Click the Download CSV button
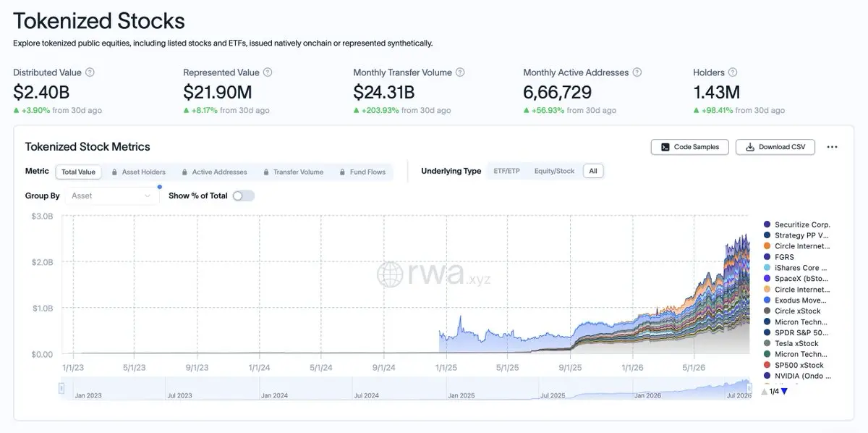 tap(775, 147)
